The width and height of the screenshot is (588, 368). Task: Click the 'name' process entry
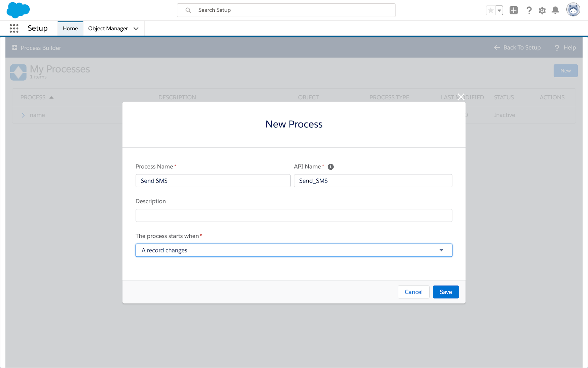tap(37, 115)
